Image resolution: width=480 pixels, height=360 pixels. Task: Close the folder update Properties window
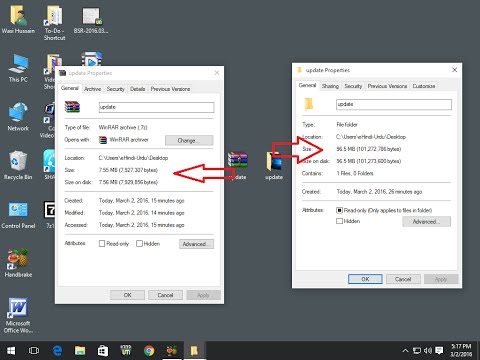coord(454,70)
